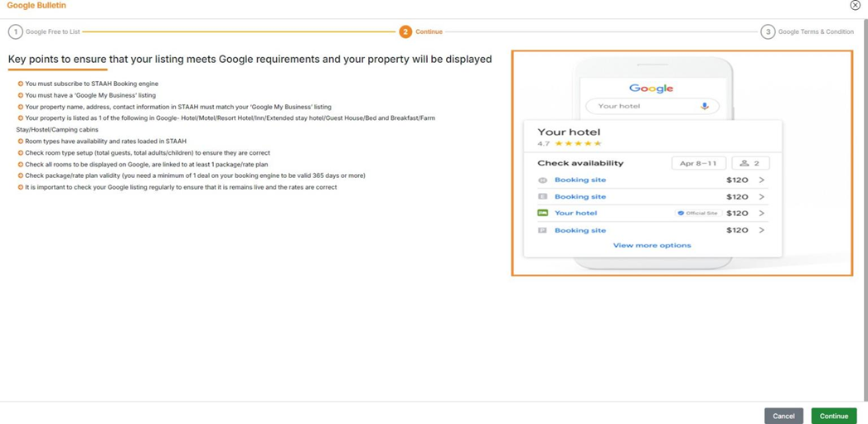Expand the first Booking site row chevron

(x=762, y=180)
